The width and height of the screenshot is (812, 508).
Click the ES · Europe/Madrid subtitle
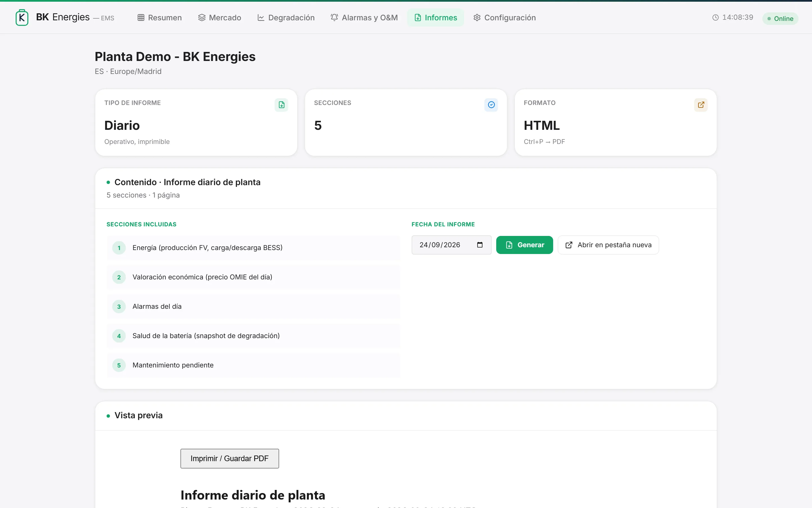coord(128,72)
